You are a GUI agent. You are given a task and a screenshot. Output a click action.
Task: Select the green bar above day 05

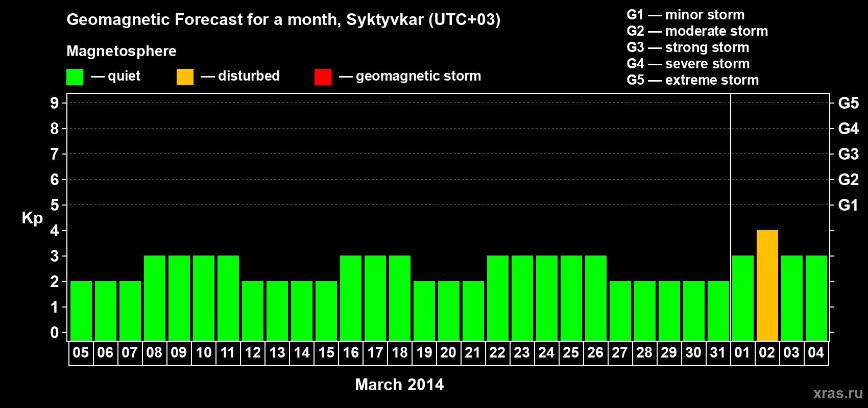click(x=81, y=311)
